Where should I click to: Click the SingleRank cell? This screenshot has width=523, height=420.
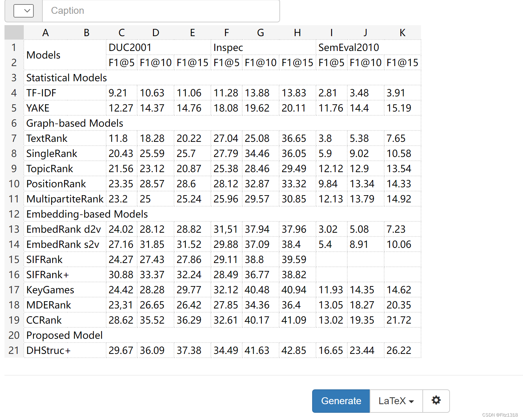pyautogui.click(x=65, y=154)
